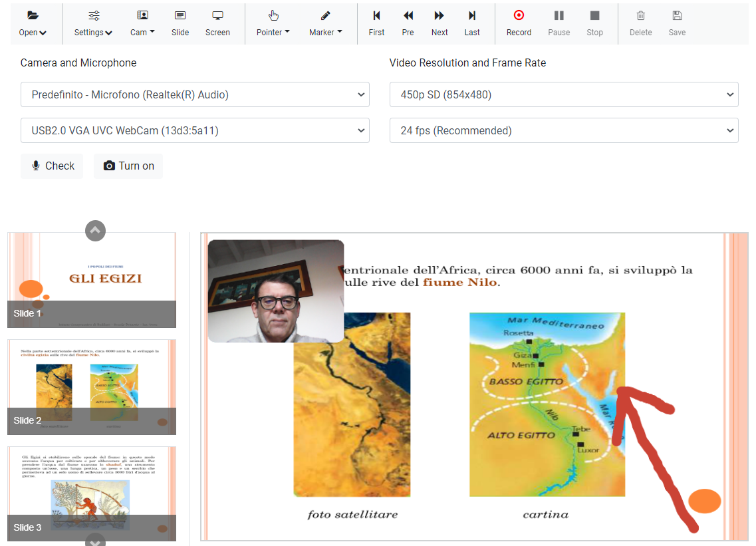Open the video resolution dropdown
756x546 pixels.
click(564, 94)
